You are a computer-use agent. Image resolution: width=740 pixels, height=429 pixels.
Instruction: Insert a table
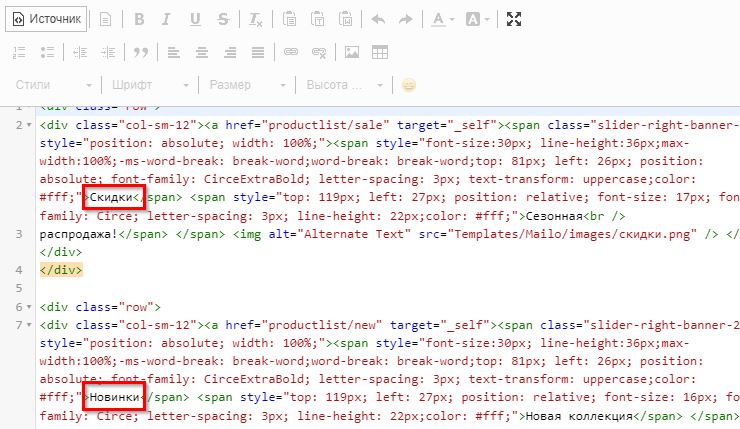pyautogui.click(x=380, y=52)
